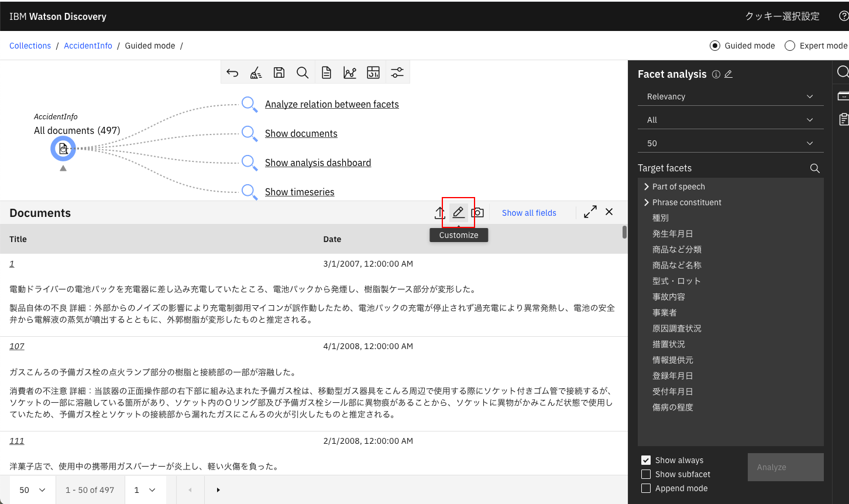
Task: Click the magnifier beside Show analysis dashboard
Action: pos(250,163)
